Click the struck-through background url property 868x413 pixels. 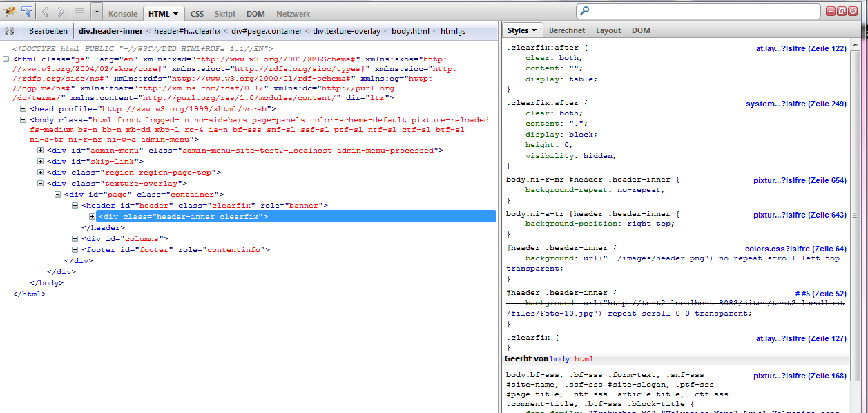click(x=675, y=308)
